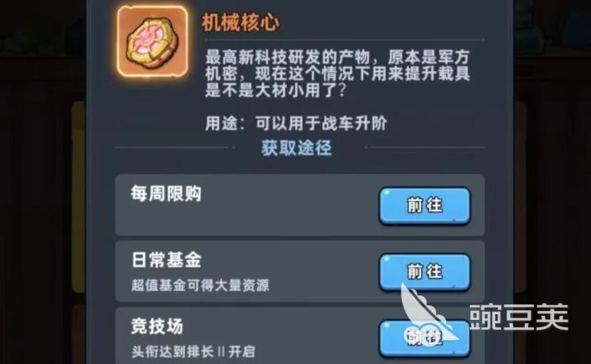Click 前往 button for 日常基金
Viewport: 591px width, 364px height.
pos(425,272)
